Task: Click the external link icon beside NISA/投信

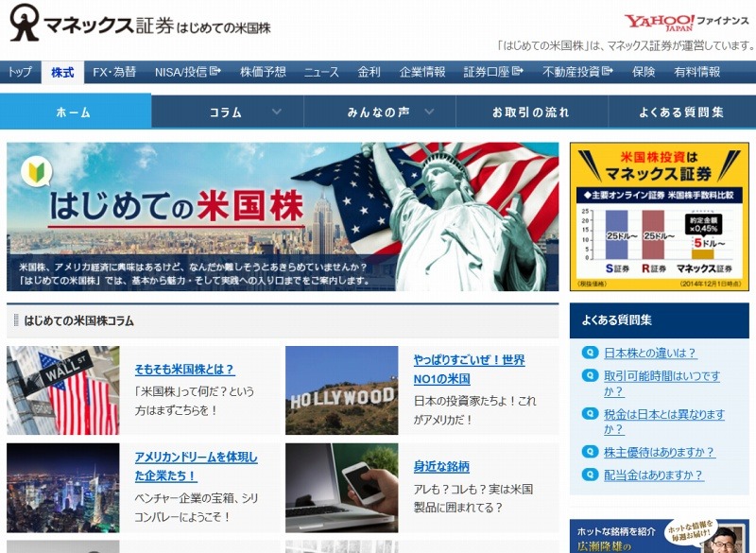Action: click(215, 71)
